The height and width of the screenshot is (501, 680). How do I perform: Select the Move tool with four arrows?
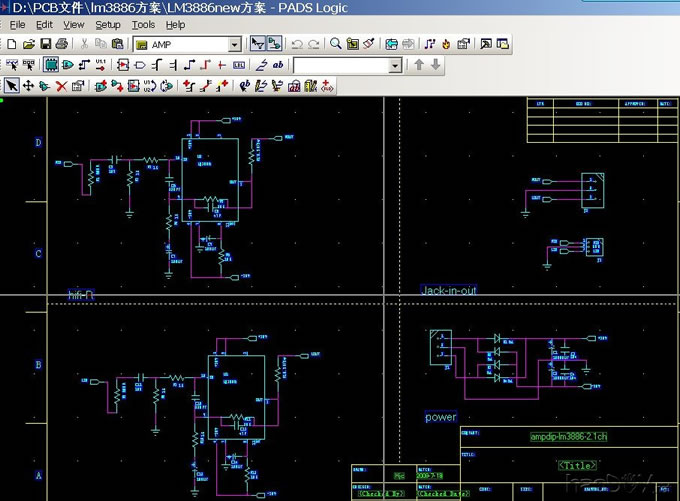click(28, 86)
